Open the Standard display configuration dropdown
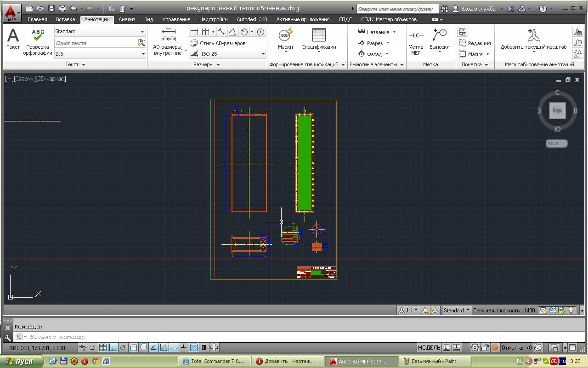 coord(457,310)
